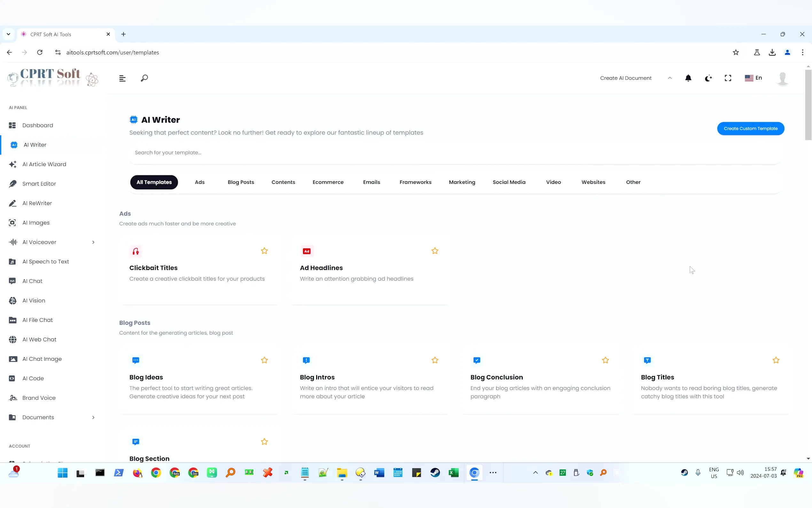Expand the Documents sidebar submenu
This screenshot has height=508, width=812.
point(93,417)
